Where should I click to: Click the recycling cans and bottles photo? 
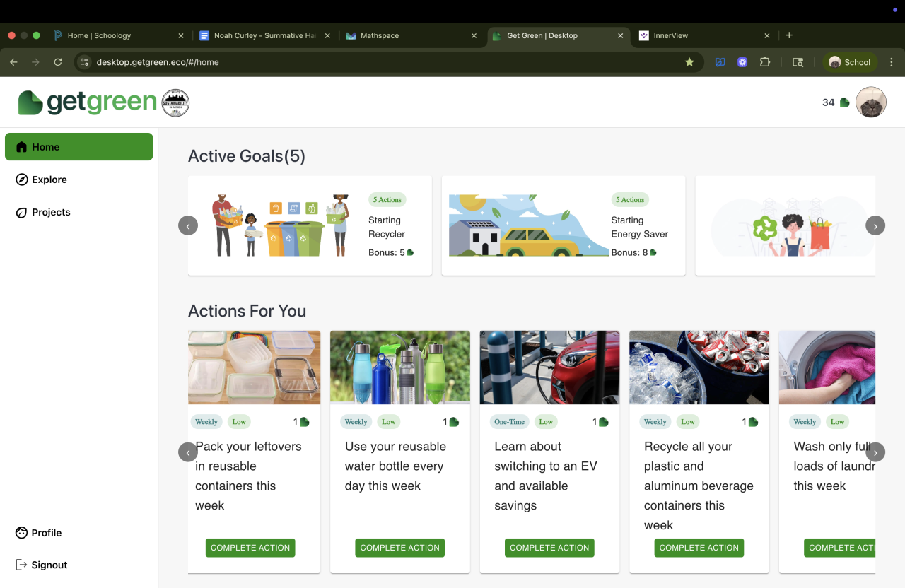[x=699, y=367]
